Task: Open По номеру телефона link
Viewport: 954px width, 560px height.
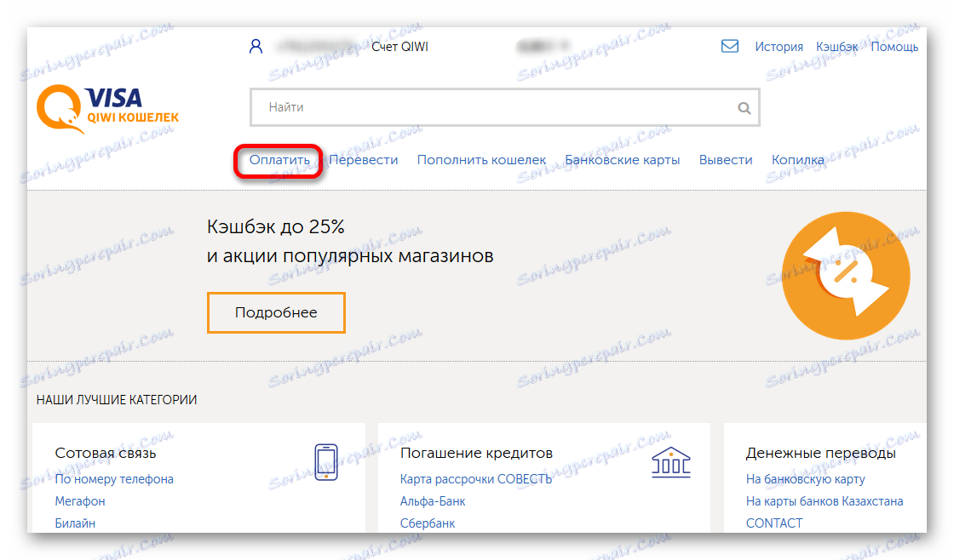Action: [114, 479]
